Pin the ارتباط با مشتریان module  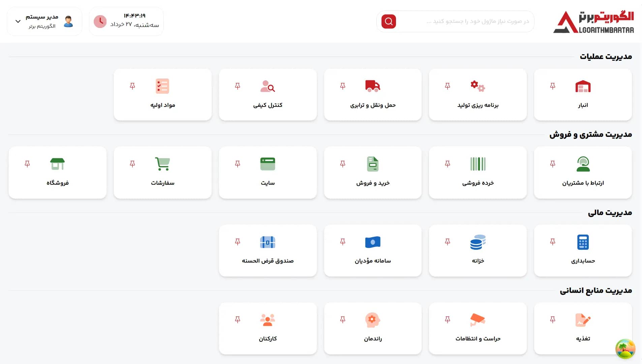[552, 164]
